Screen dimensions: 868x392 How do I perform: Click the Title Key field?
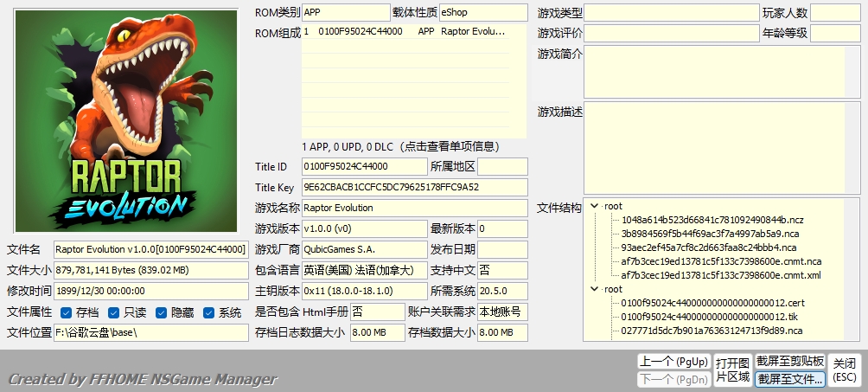[x=415, y=188]
